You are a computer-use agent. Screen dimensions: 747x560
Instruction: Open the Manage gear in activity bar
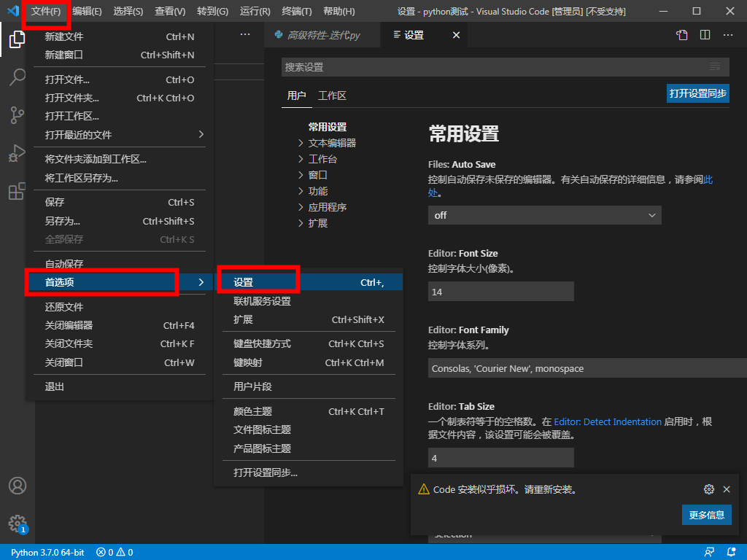coord(18,524)
